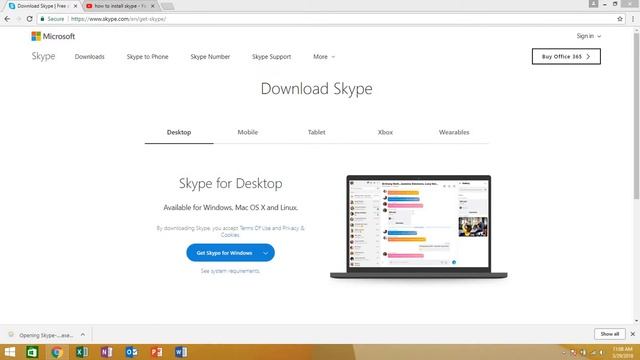Viewport: 640px width, 360px height.
Task: Click the browser back arrow
Action: pyautogui.click(x=7, y=19)
